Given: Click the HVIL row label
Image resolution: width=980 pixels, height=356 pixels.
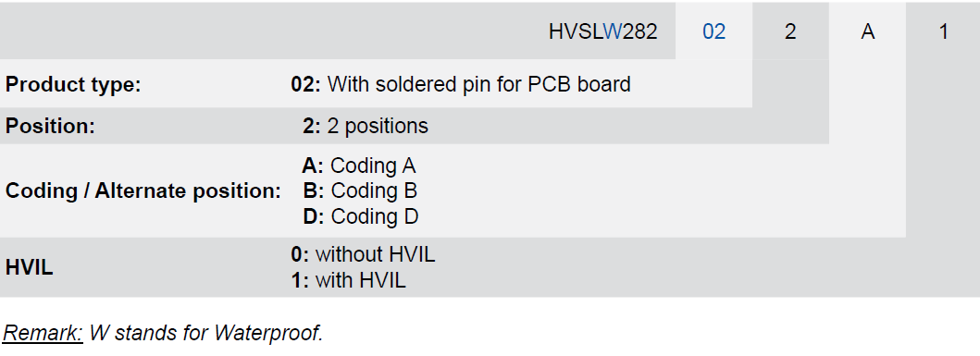Looking at the screenshot, I should 29,268.
